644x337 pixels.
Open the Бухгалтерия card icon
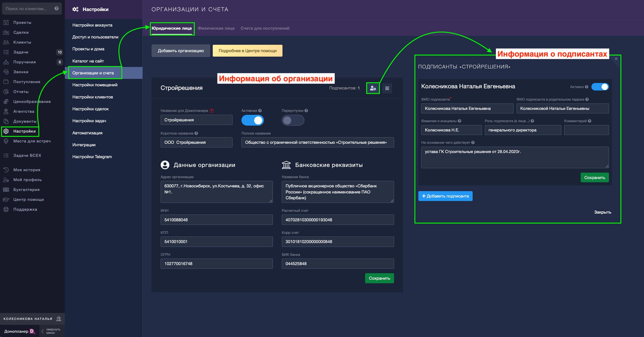click(x=6, y=190)
